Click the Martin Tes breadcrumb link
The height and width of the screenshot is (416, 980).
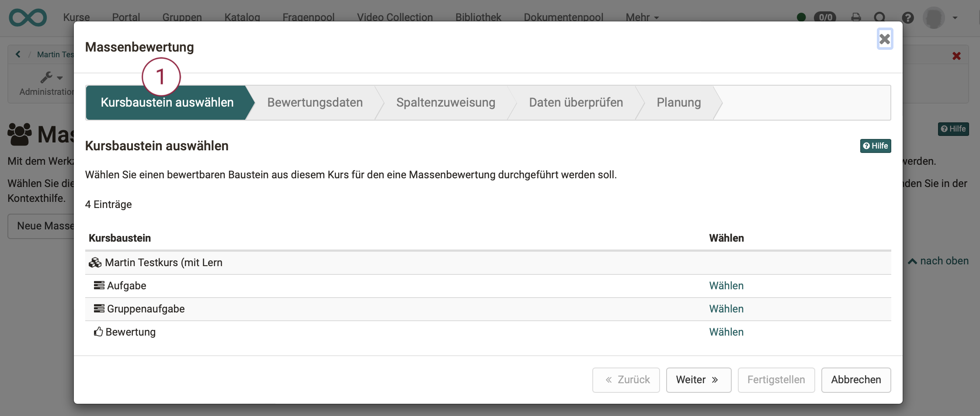point(56,55)
